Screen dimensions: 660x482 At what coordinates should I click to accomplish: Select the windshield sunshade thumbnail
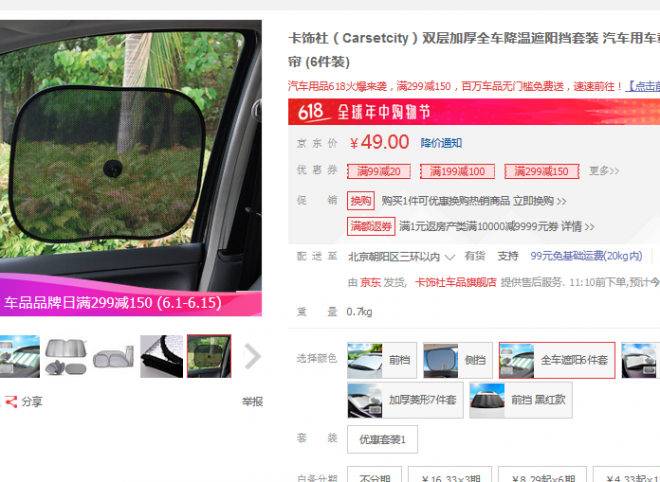click(x=20, y=356)
